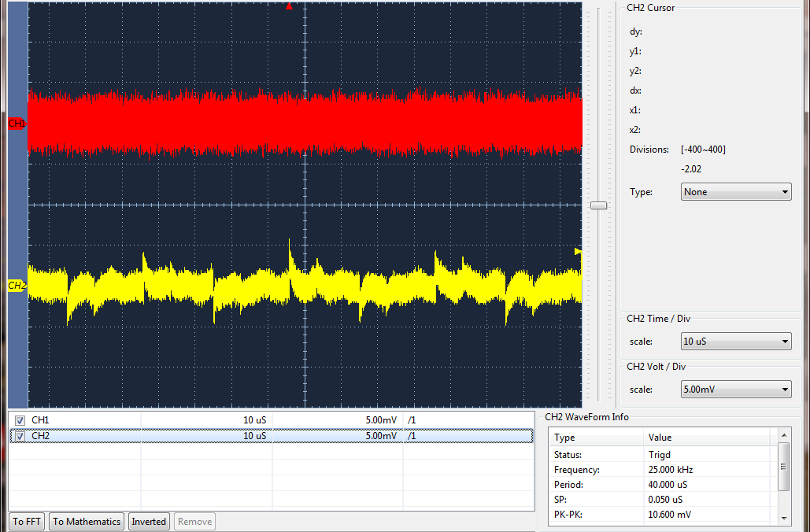The width and height of the screenshot is (810, 532).
Task: Click the To Mathematics button
Action: (87, 522)
